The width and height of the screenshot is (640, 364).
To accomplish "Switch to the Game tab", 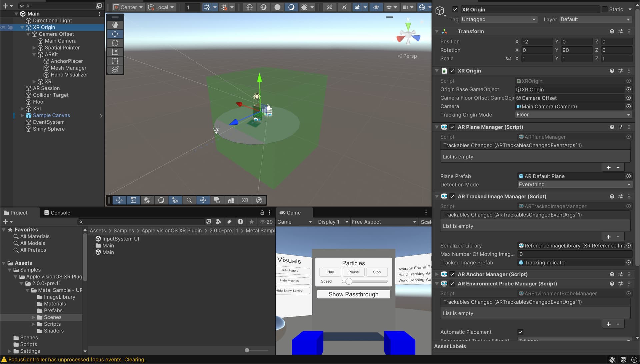I will (x=292, y=213).
